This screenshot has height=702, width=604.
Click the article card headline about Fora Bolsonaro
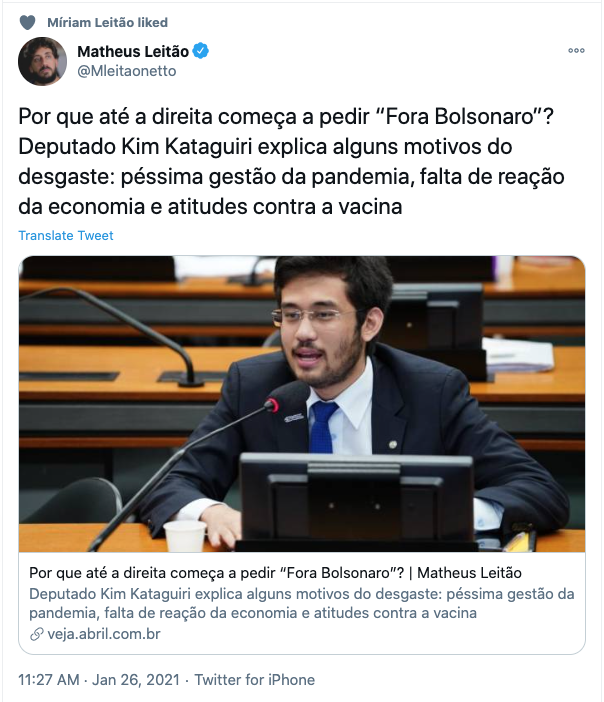[x=275, y=573]
